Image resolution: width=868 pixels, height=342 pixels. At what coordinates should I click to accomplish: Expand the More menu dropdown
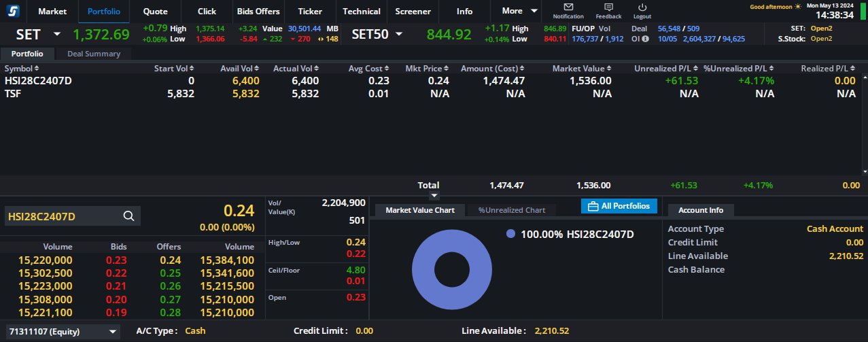tap(520, 11)
